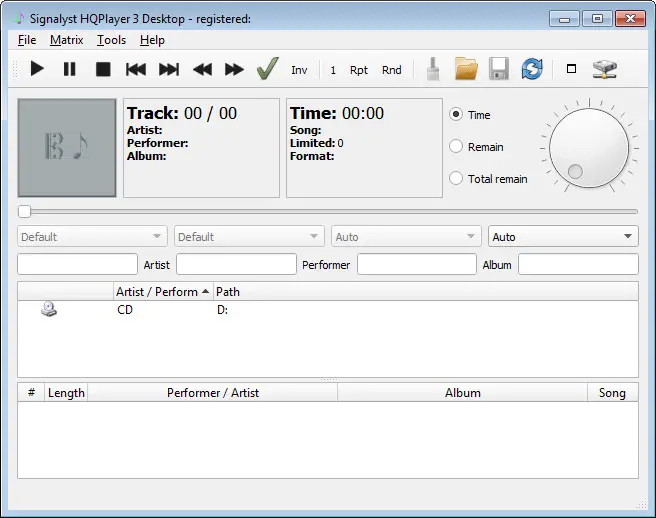The width and height of the screenshot is (656, 518).
Task: Toggle the Rpt repeat button
Action: coord(359,70)
